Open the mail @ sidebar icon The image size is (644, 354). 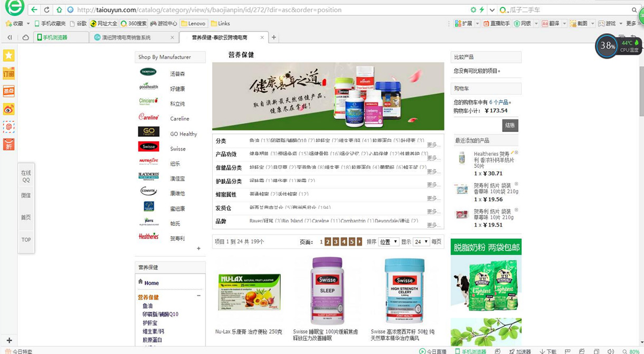point(8,127)
